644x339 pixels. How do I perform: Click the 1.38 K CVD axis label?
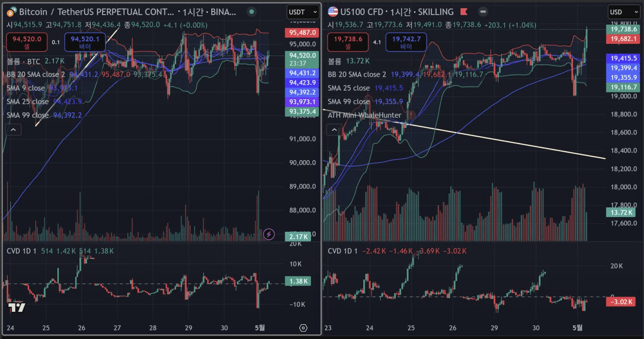tap(298, 281)
